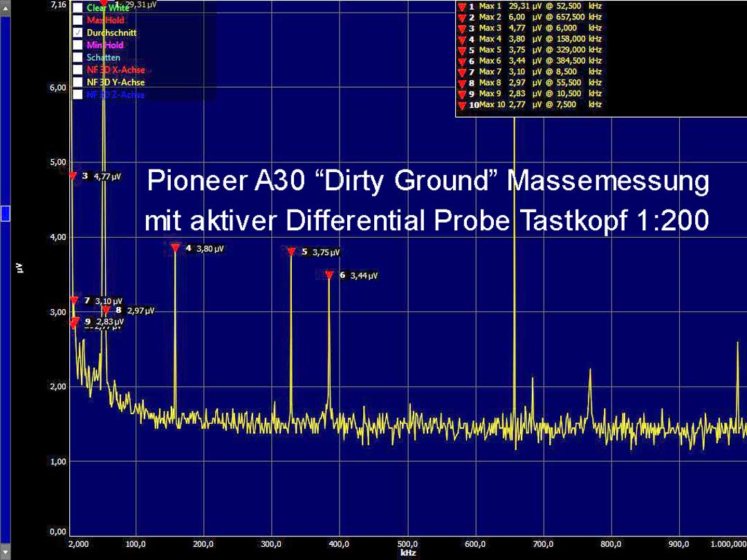Screen dimensions: 747x560
Task: Click the red marker icon beside Max 10
Action: (x=461, y=106)
